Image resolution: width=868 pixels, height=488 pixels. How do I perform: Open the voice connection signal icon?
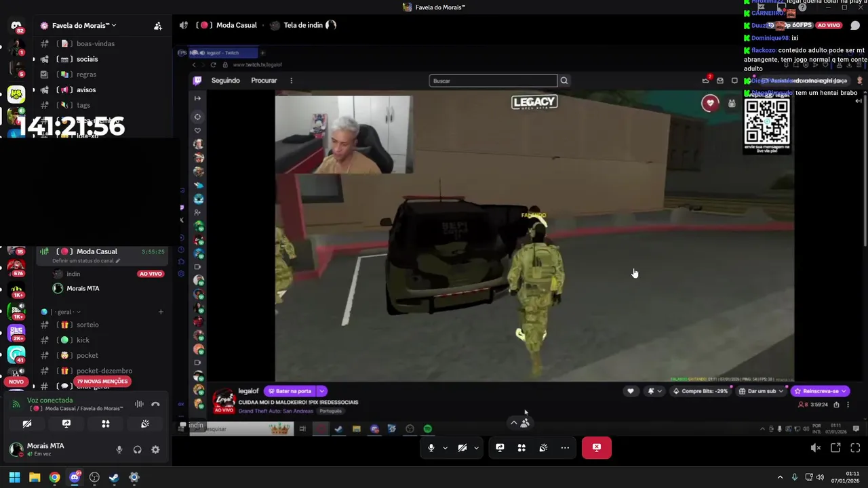[16, 404]
